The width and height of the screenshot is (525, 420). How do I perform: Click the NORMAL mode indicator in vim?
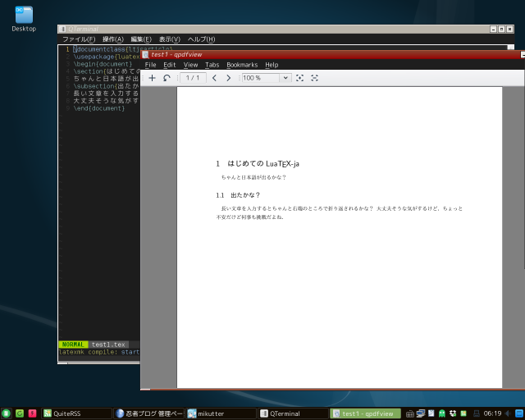(x=73, y=345)
